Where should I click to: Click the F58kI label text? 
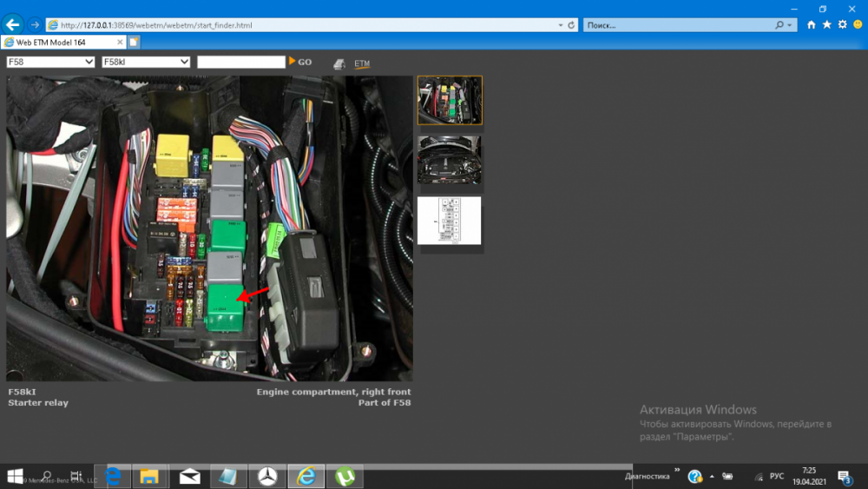22,392
